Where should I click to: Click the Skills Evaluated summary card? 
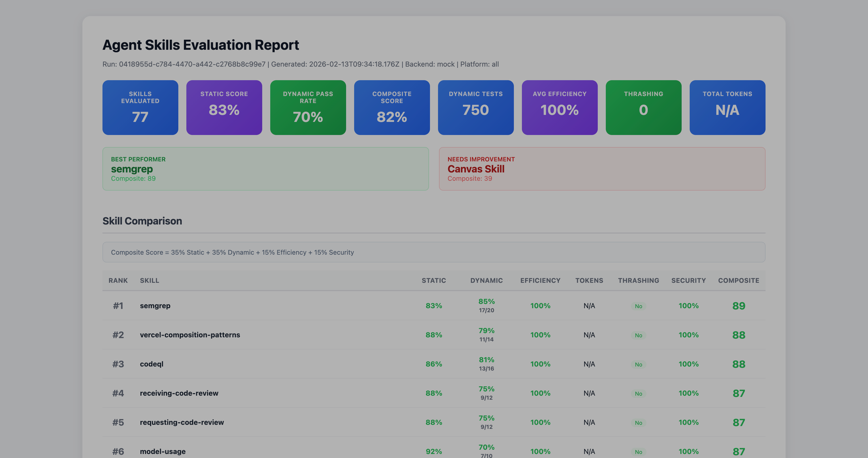pos(140,107)
